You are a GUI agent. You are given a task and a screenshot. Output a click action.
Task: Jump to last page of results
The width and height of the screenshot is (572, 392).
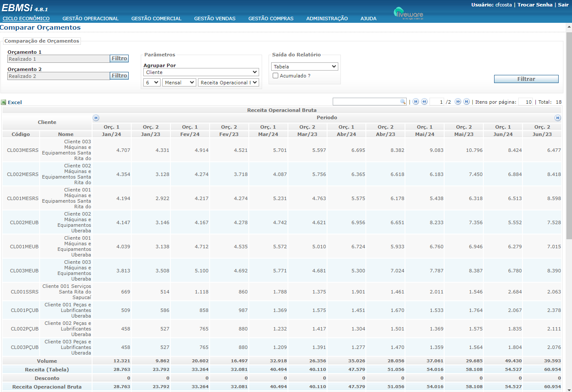[x=467, y=102]
